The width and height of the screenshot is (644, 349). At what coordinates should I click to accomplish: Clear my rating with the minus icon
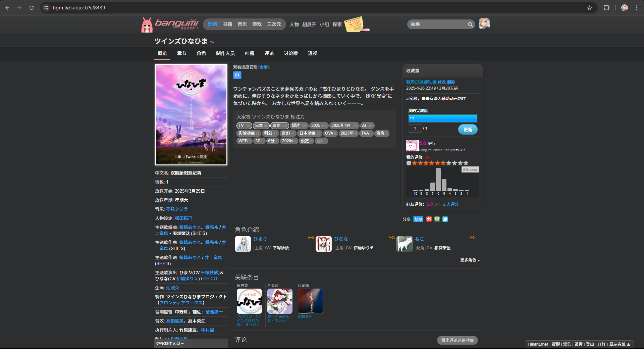point(409,163)
